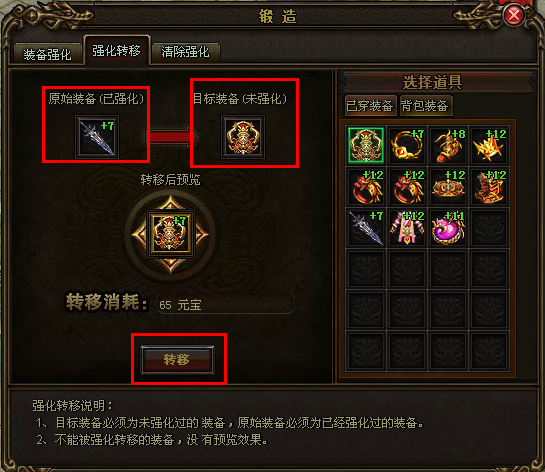Pick the +12 red boots item
The image size is (545, 472).
tap(489, 186)
